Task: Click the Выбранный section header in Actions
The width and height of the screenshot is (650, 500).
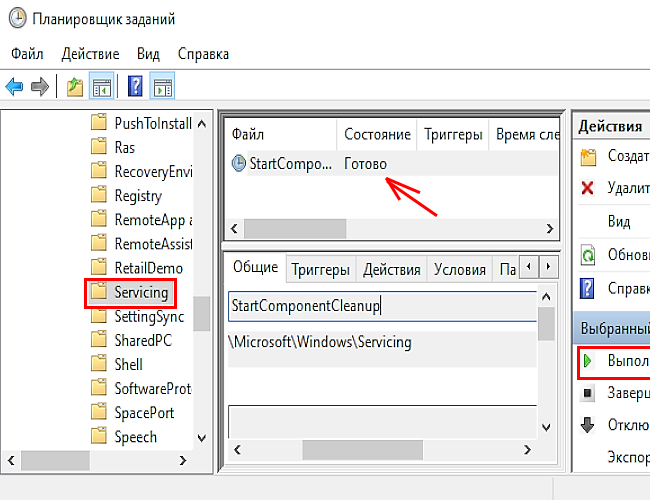Action: click(612, 328)
